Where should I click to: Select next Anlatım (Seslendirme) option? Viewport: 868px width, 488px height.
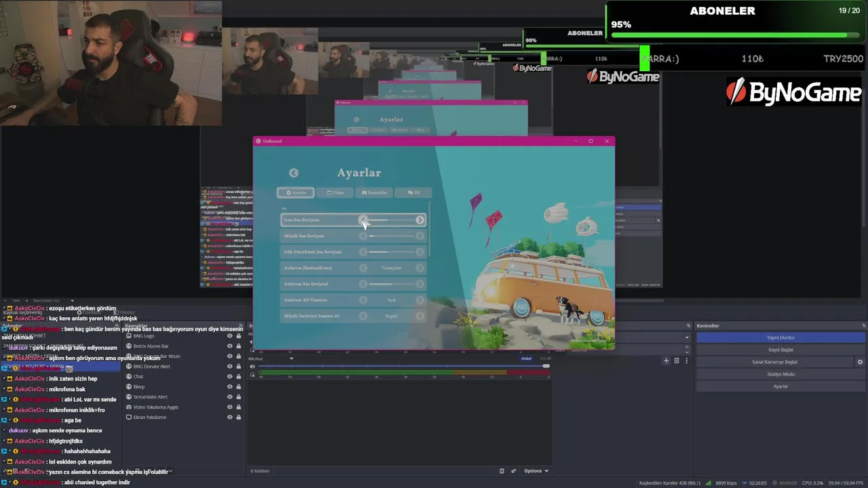pos(420,268)
